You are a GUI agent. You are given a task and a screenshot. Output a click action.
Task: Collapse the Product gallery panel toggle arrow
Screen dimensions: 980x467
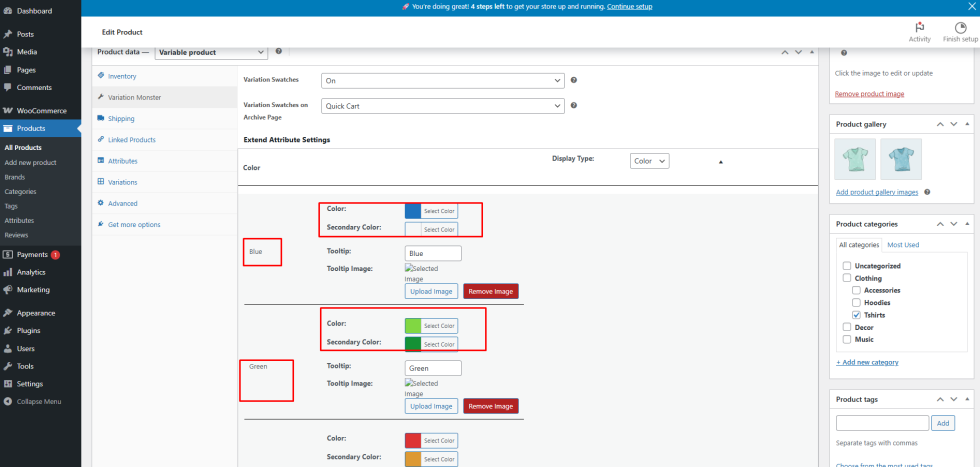(968, 124)
